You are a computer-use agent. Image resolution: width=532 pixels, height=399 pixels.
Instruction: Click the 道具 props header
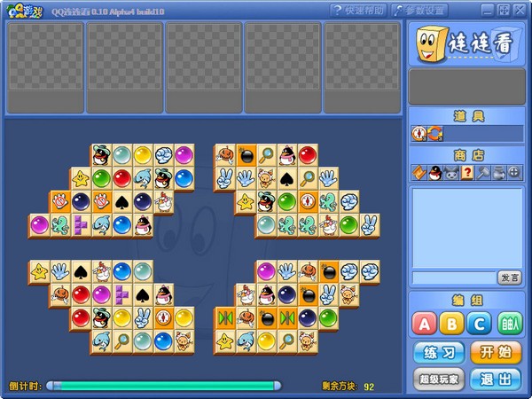468,116
